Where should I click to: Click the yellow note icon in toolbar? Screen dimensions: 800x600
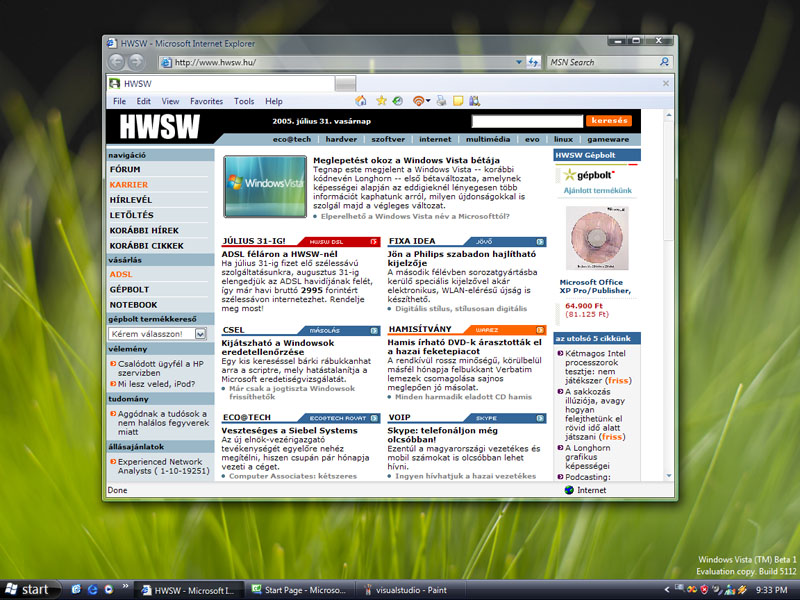coord(458,101)
